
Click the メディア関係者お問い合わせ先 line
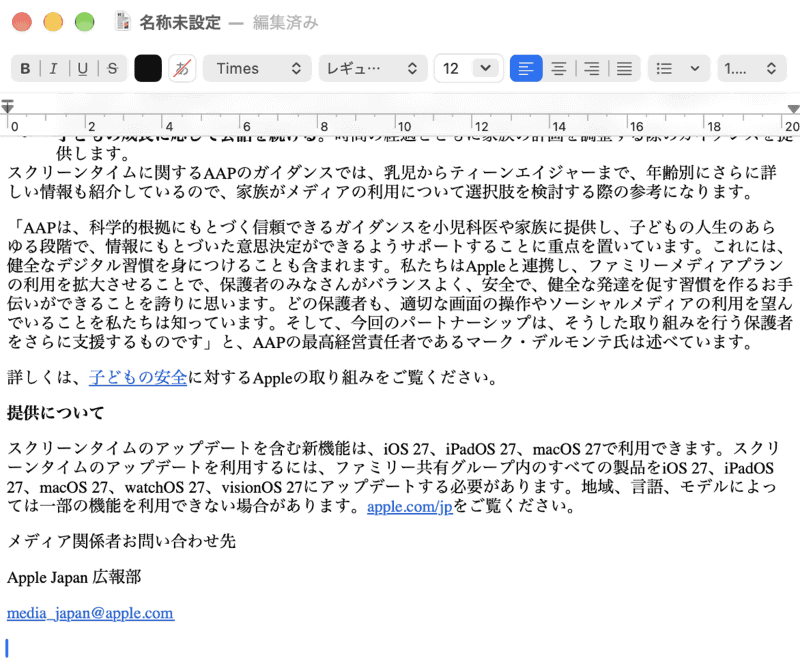point(121,541)
